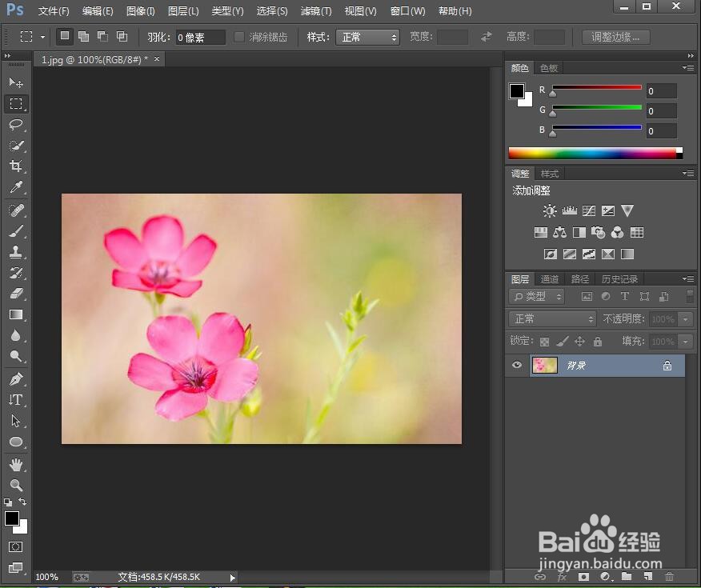Select the Gradient tool
701x588 pixels.
tap(16, 314)
